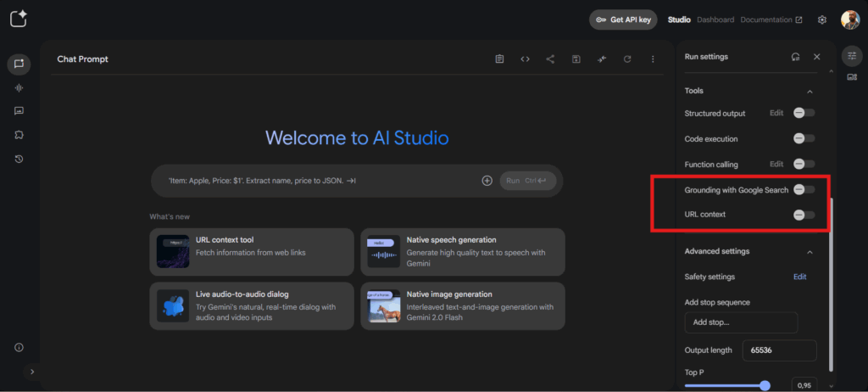Enable Grounding with Google Search
The image size is (868, 392).
point(804,189)
